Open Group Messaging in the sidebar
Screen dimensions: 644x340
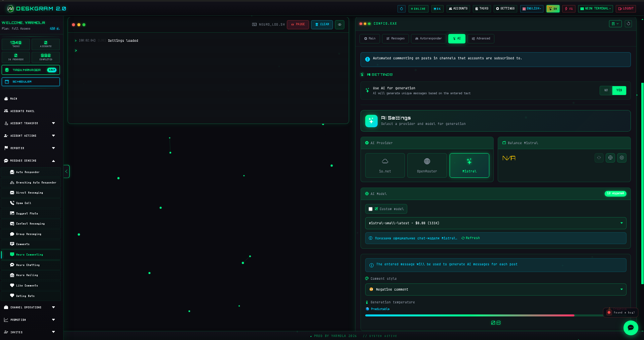(x=31, y=234)
